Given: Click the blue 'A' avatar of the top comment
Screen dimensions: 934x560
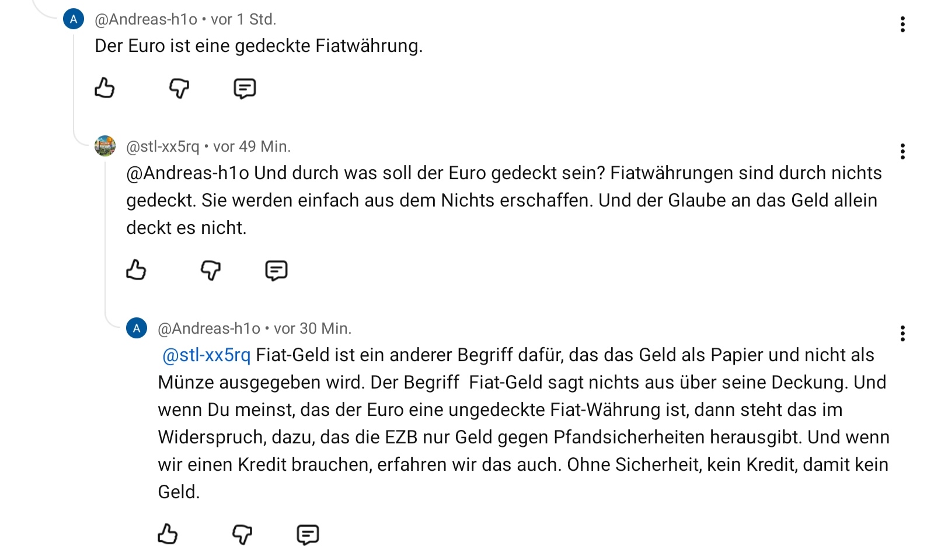Looking at the screenshot, I should [x=74, y=19].
